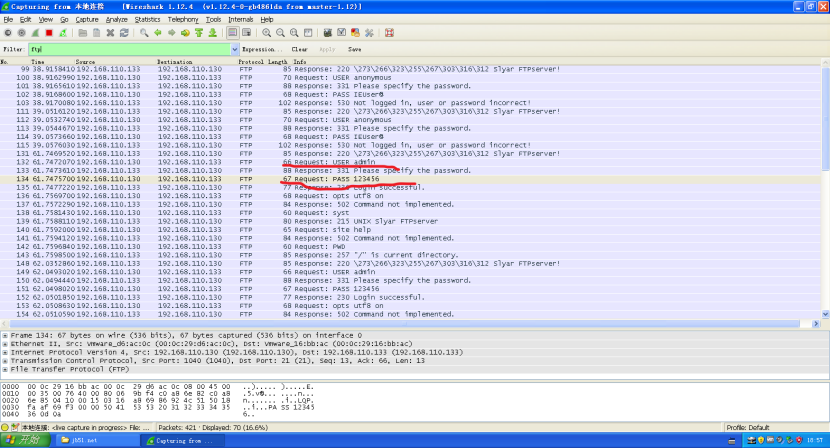This screenshot has height=448, width=830.
Task: Open the Capture menu
Action: pyautogui.click(x=87, y=19)
